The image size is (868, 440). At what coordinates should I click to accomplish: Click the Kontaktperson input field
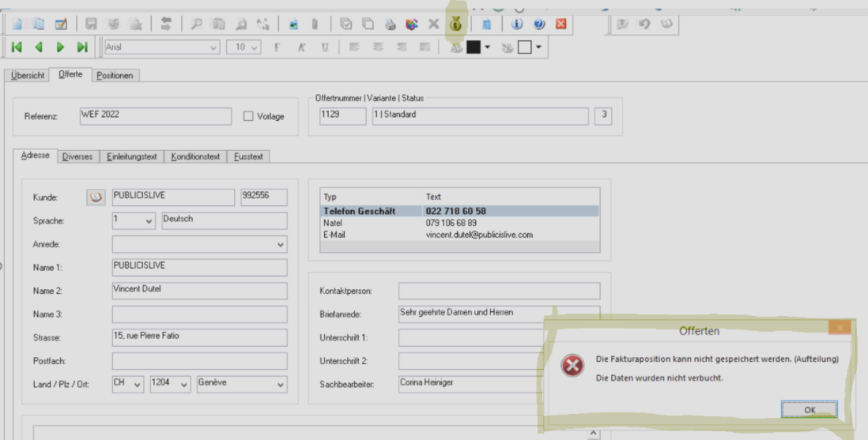[x=499, y=291]
